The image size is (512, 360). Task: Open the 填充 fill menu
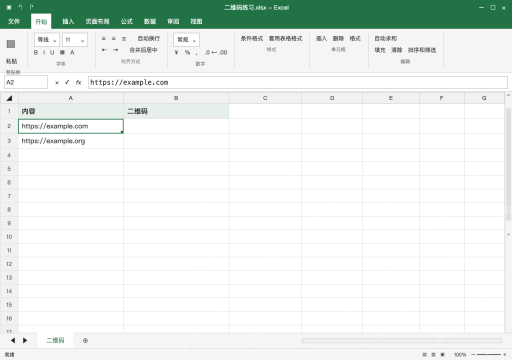(380, 50)
